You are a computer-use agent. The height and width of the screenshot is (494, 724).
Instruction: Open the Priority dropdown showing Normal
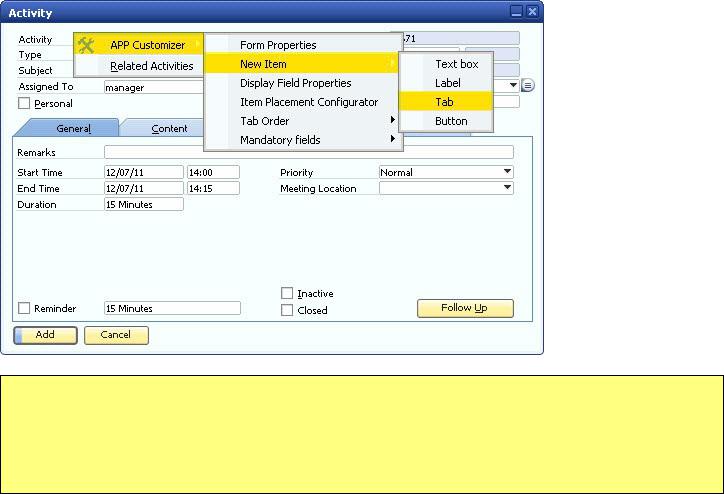446,172
